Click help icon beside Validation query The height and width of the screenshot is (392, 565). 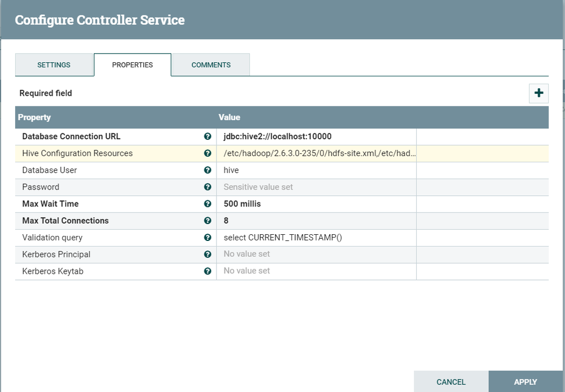[x=208, y=238]
